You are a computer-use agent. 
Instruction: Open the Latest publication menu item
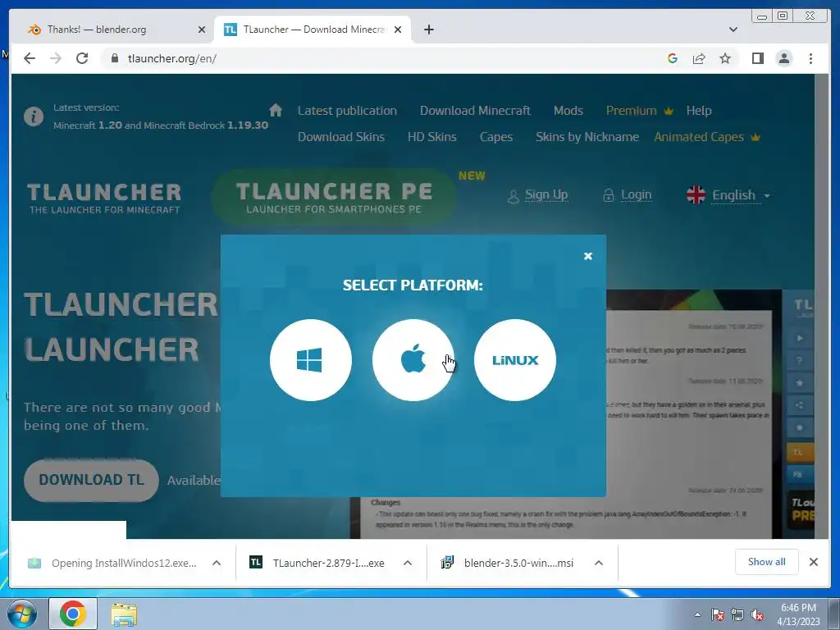pyautogui.click(x=347, y=111)
